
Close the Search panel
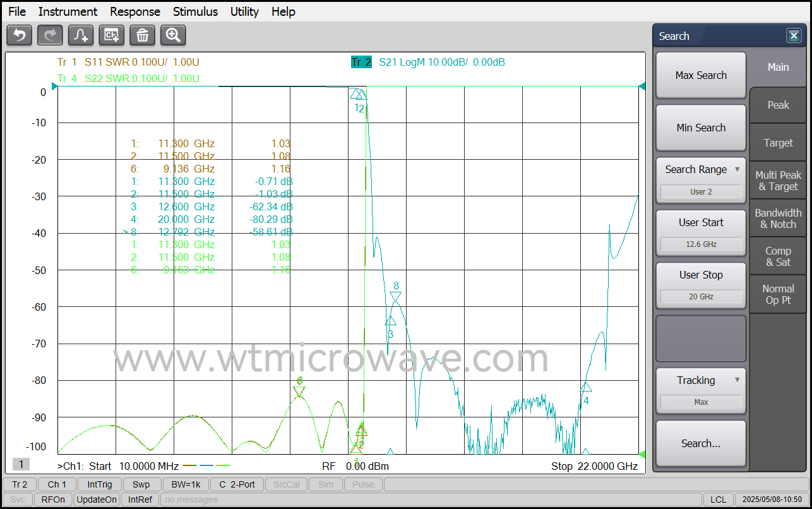coord(794,36)
